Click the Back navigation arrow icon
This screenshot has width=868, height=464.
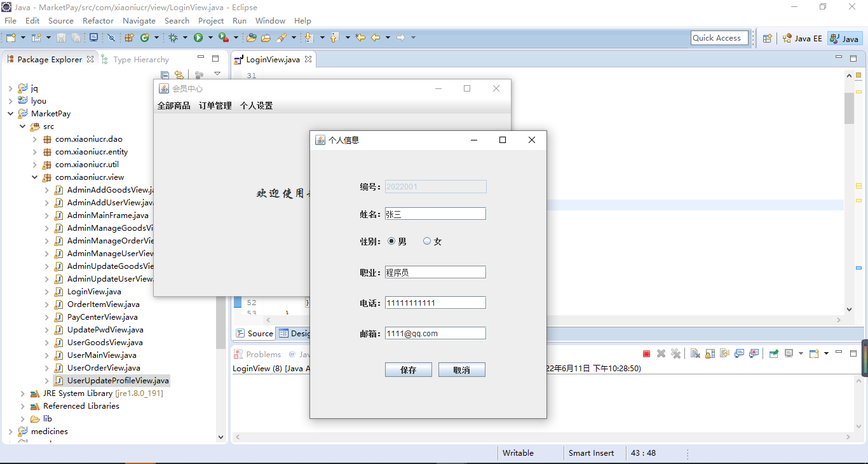pos(376,38)
